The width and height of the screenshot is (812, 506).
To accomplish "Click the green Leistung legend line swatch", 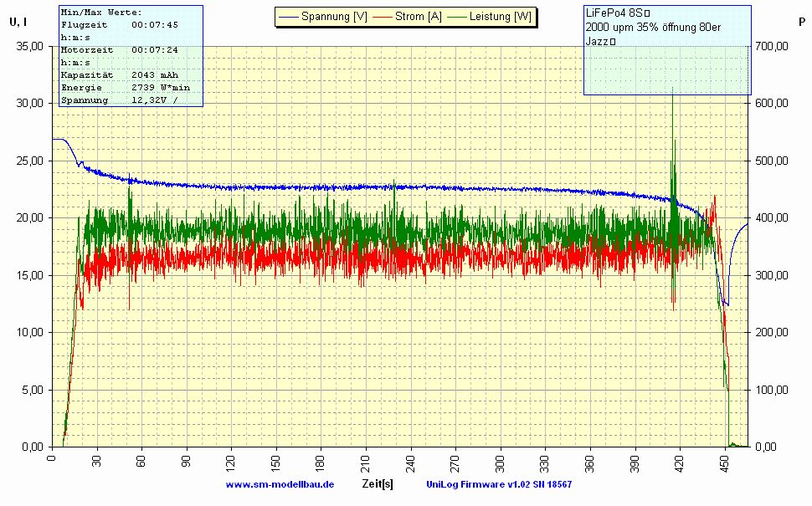I will [457, 17].
